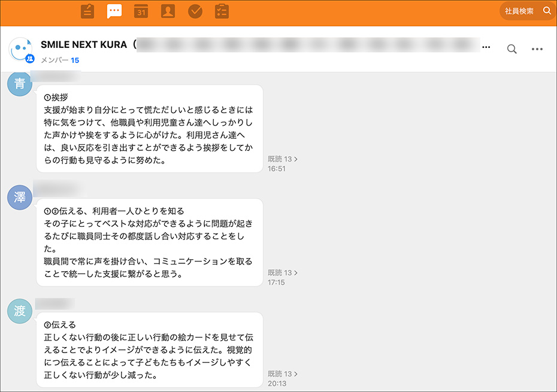The image size is (557, 392).
Task: Open the three-dot more options menu
Action: coord(537,49)
